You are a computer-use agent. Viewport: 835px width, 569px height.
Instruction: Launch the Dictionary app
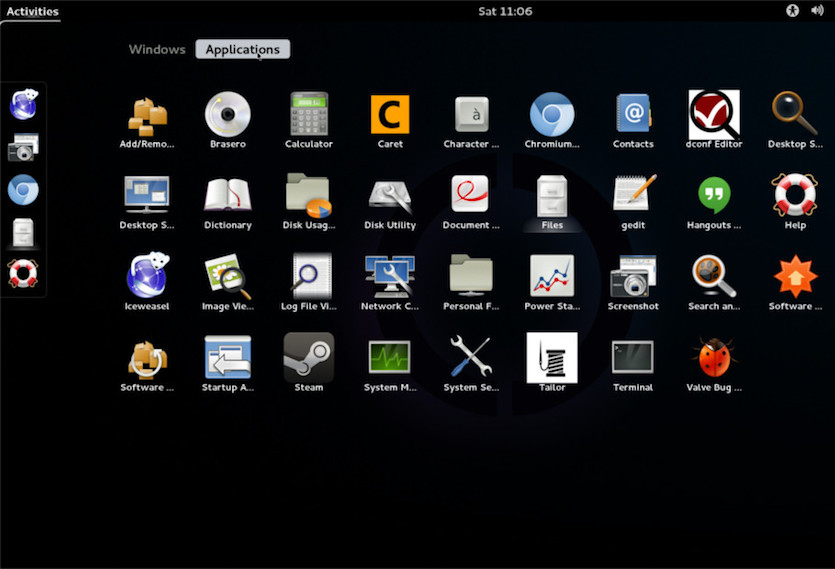(228, 202)
